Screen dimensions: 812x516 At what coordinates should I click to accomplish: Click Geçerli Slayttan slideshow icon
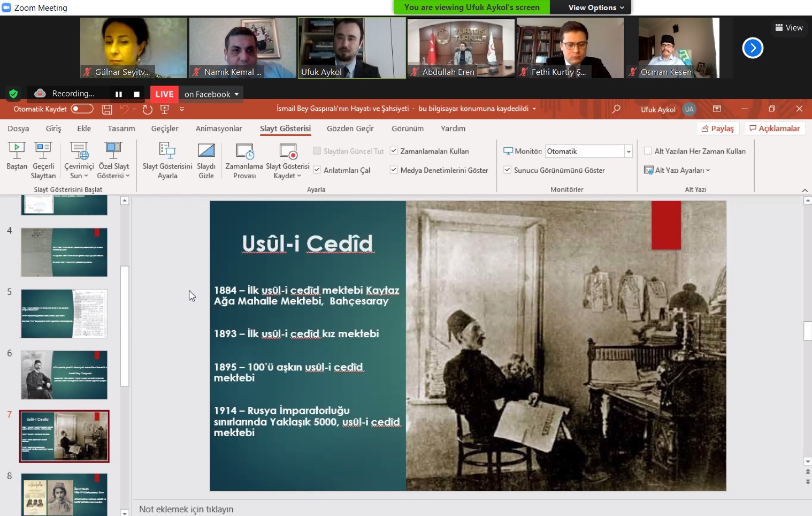coord(43,151)
